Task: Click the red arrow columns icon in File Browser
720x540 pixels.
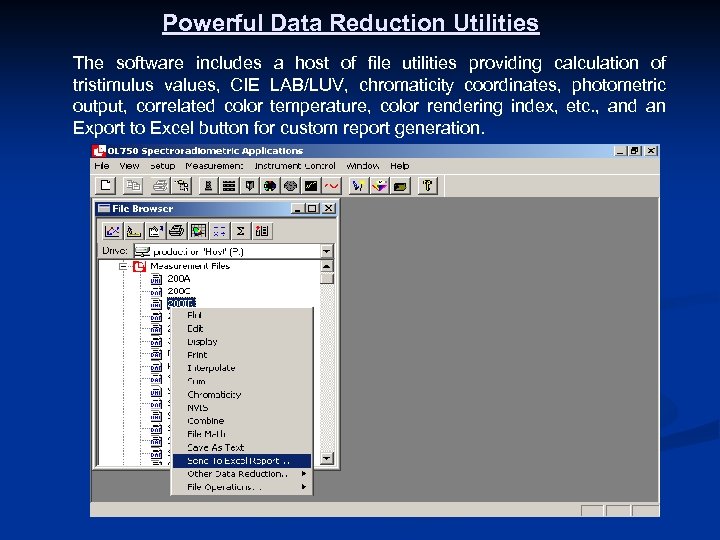Action: pos(262,231)
